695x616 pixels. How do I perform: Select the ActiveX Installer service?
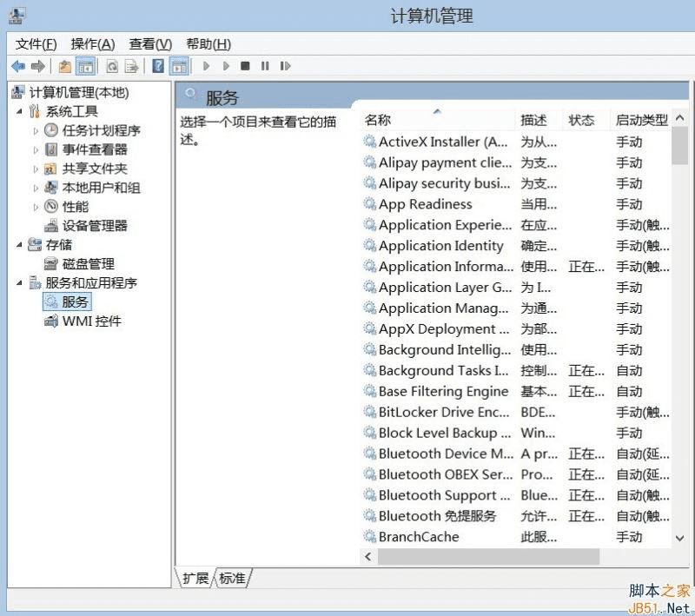[x=516, y=142]
